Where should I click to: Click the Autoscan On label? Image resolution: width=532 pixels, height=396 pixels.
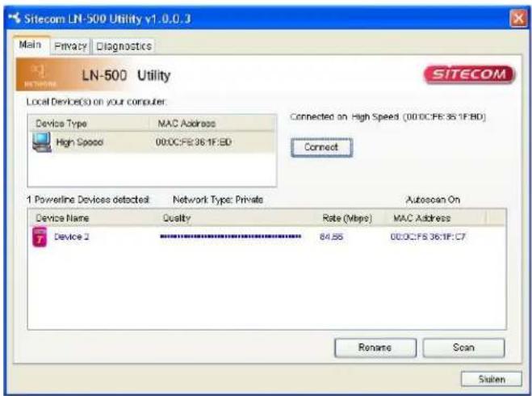(x=433, y=200)
